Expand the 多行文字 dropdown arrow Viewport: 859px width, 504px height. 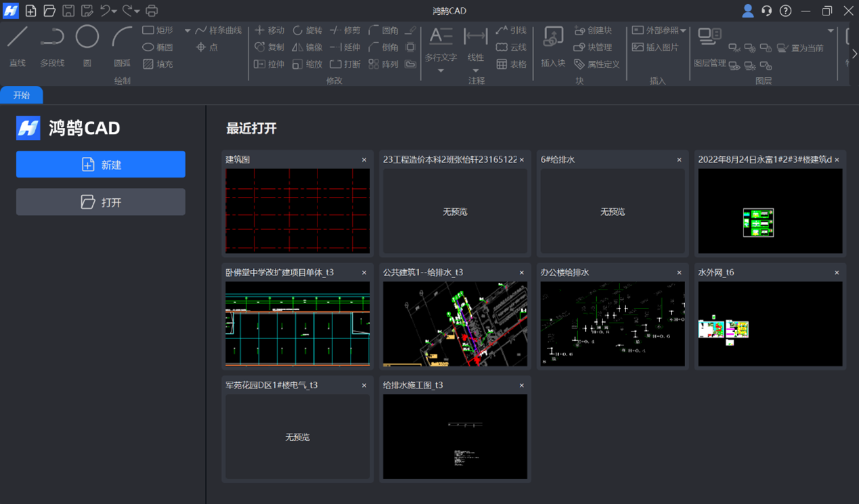pos(441,71)
